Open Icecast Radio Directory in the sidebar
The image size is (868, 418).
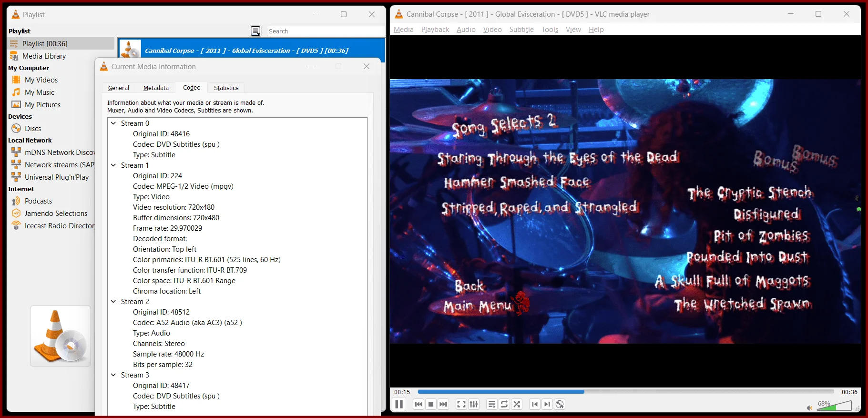59,225
